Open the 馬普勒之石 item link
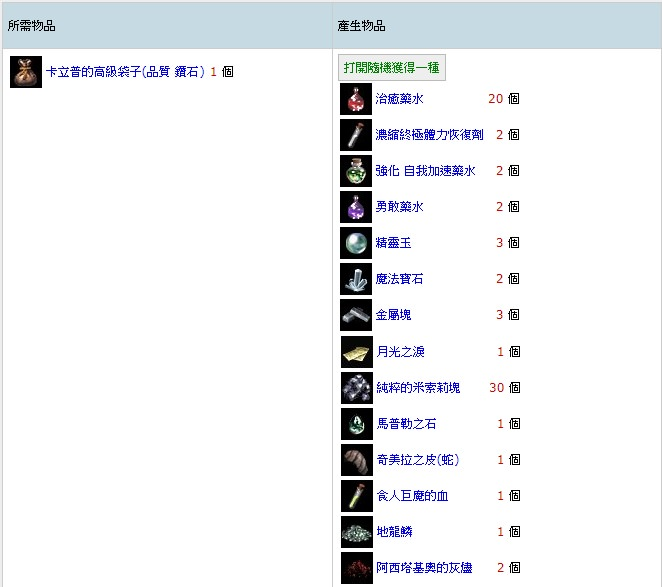 (x=406, y=424)
